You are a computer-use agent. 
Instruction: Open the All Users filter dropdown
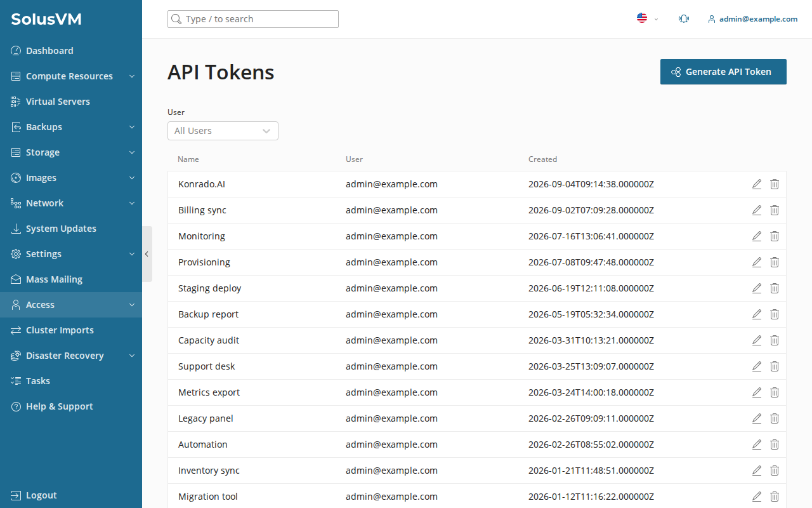(223, 131)
